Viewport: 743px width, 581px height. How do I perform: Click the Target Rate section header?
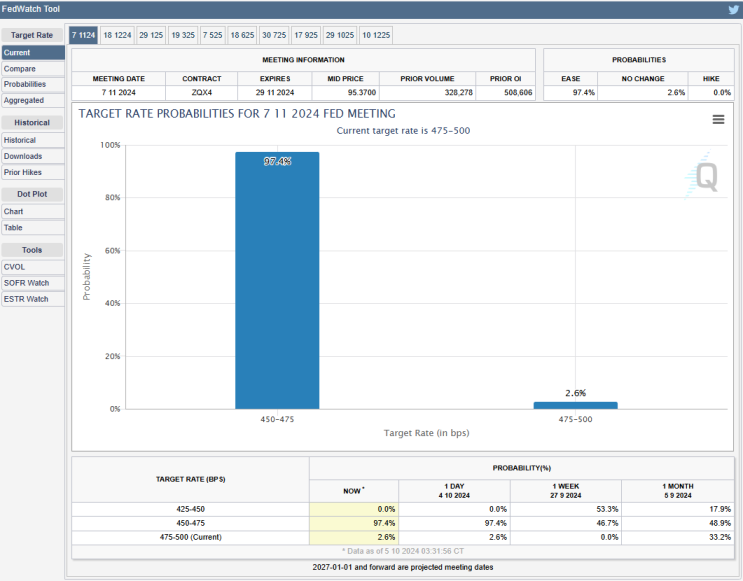coord(32,35)
